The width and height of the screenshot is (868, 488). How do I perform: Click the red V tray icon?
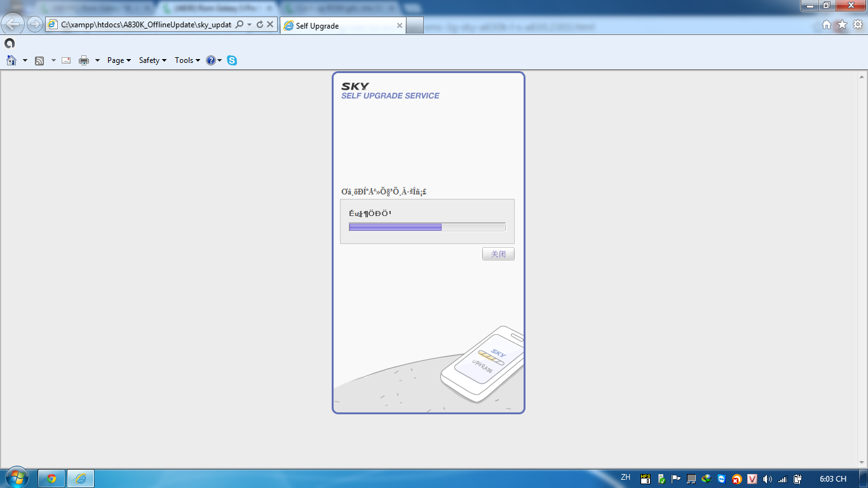pyautogui.click(x=752, y=479)
